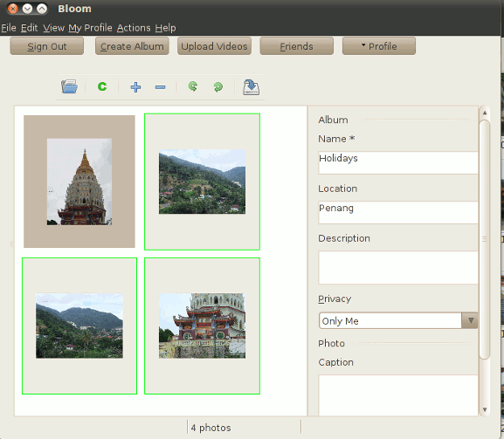The height and width of the screenshot is (439, 504).
Task: Remove photo with the blue minus icon
Action: pos(160,87)
